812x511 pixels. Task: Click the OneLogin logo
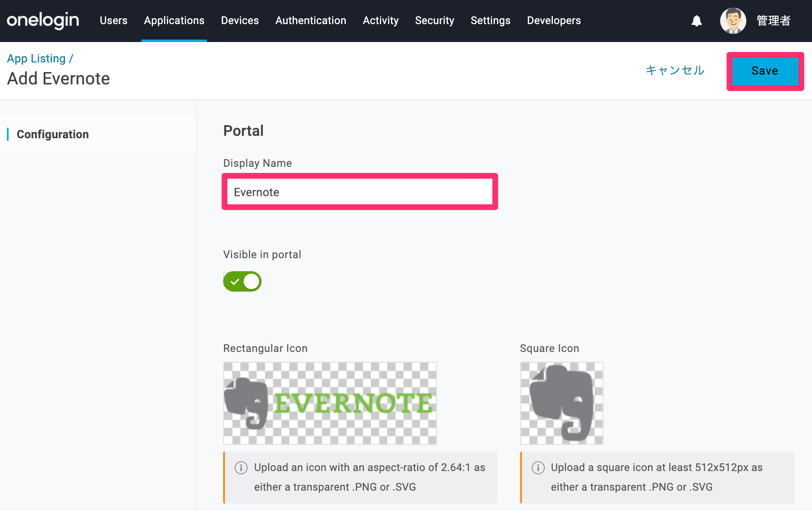[43, 20]
